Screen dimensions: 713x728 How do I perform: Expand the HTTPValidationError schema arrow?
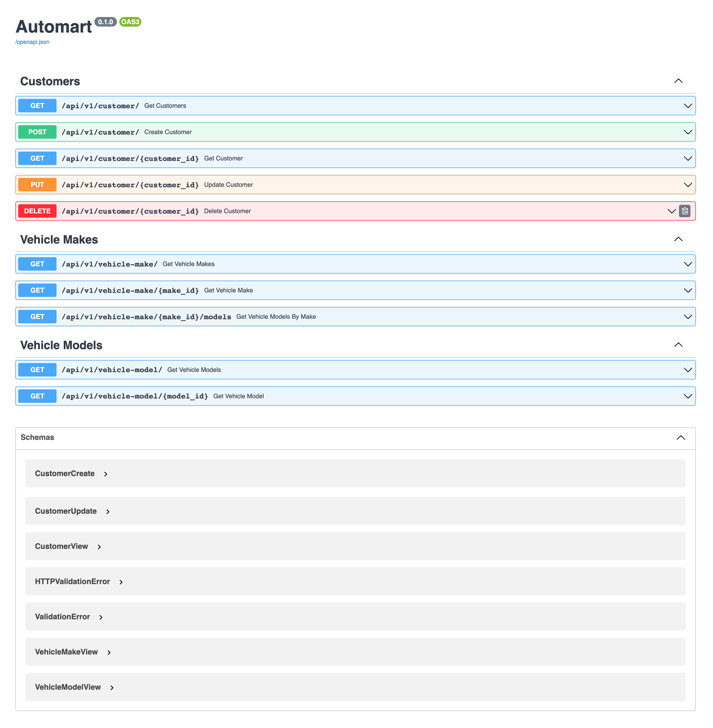point(121,582)
